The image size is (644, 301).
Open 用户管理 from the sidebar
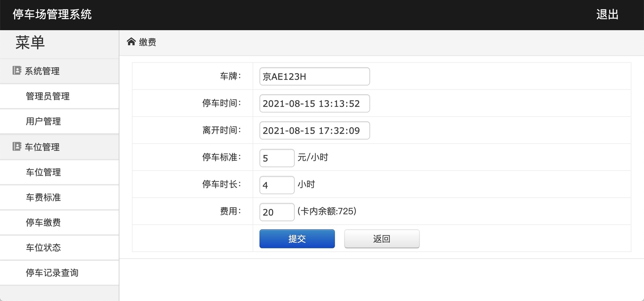(43, 122)
